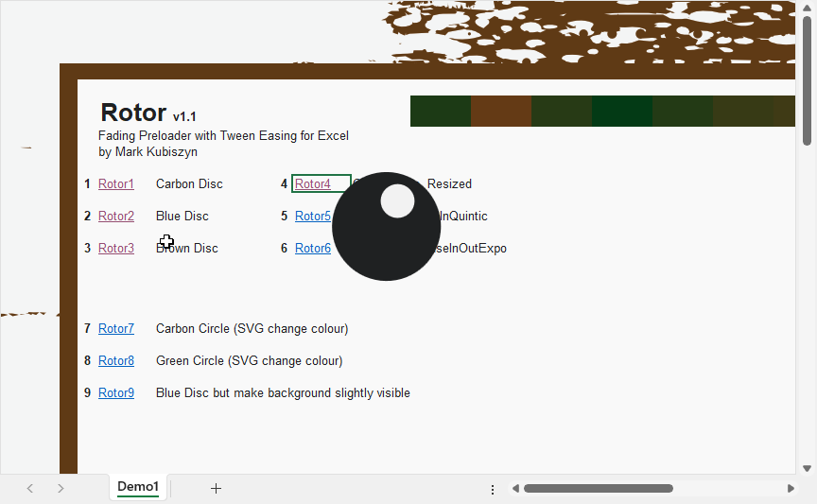Click the three-dot tab bar resize handle

[493, 489]
